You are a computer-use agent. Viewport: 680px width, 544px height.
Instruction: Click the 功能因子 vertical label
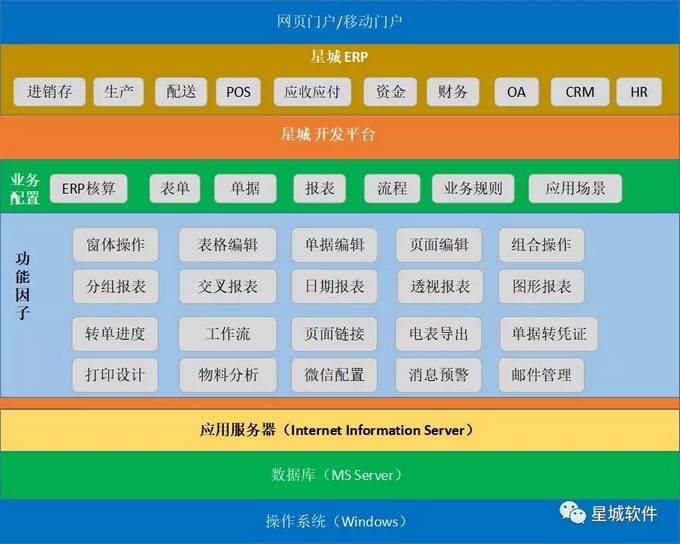23,285
